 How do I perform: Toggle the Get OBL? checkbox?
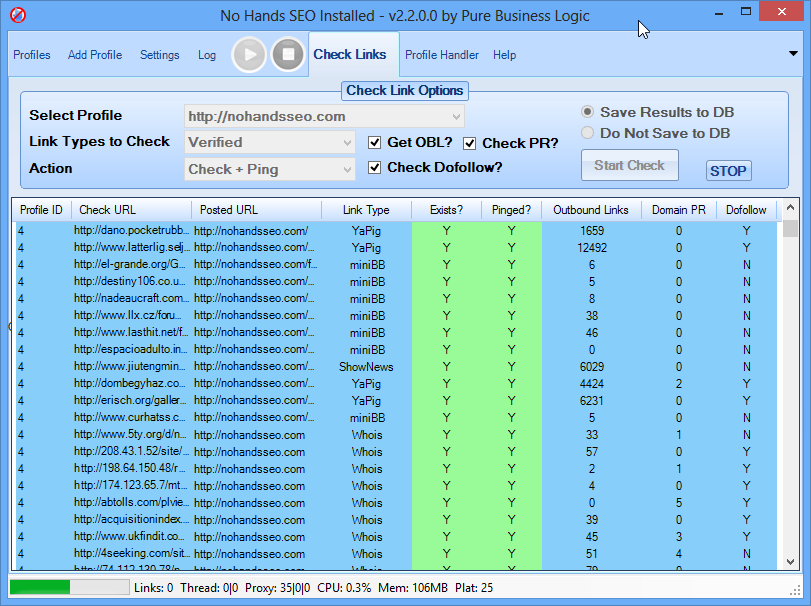click(x=375, y=142)
